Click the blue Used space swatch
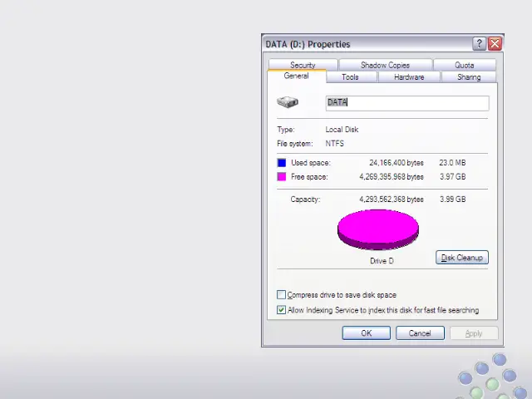 [282, 163]
